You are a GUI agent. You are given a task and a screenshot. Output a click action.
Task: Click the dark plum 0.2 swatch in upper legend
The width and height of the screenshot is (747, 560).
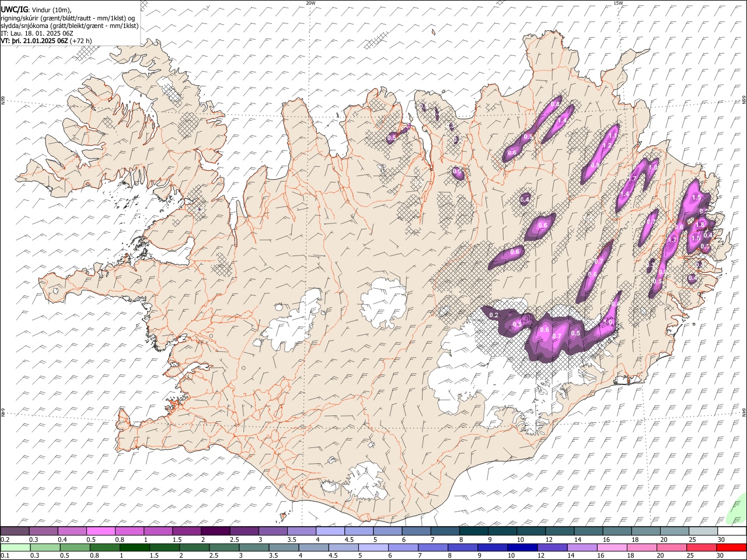coord(15,531)
